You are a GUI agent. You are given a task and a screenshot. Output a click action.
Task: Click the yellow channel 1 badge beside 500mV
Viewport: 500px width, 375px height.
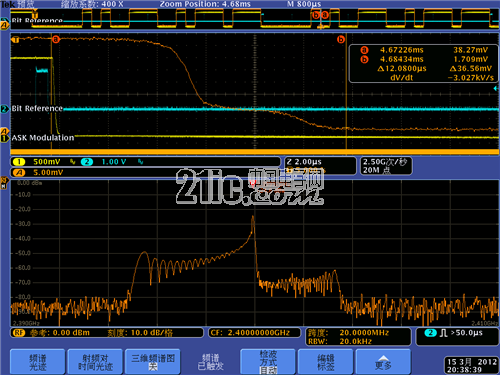point(19,162)
